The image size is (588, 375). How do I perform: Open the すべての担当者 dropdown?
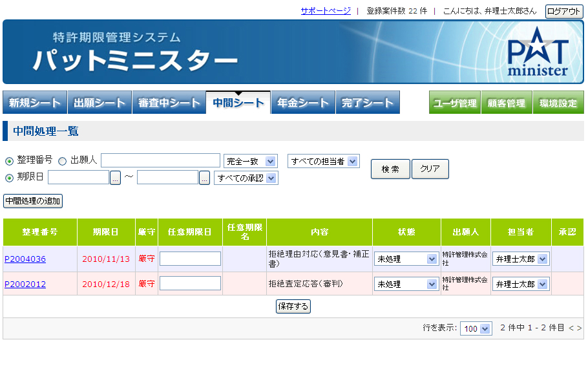[x=324, y=162]
